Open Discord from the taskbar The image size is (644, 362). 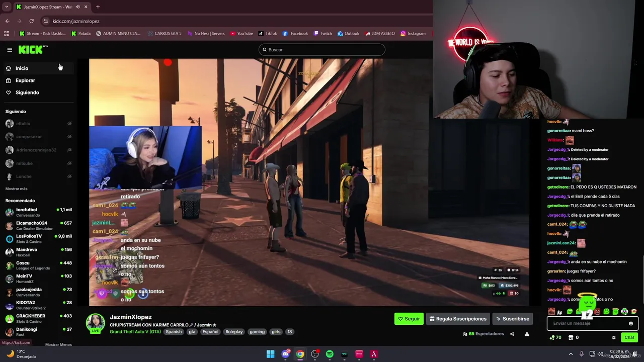(x=285, y=354)
